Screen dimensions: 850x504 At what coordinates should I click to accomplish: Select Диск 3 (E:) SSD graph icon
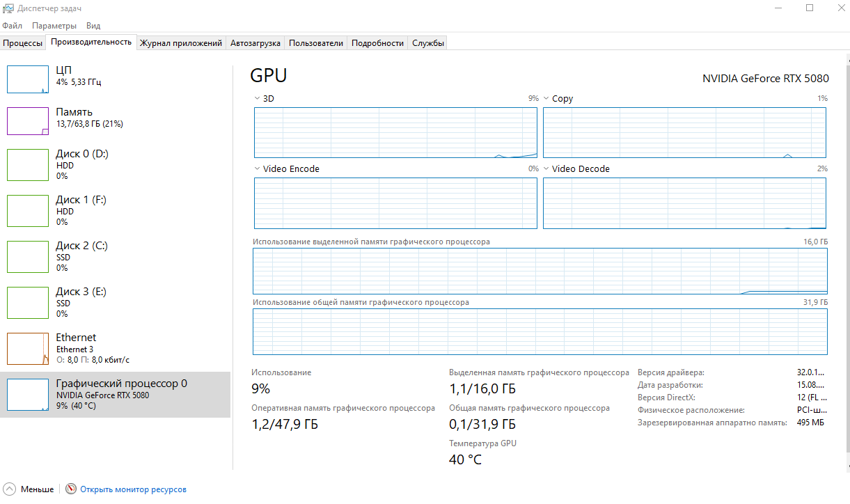click(28, 302)
